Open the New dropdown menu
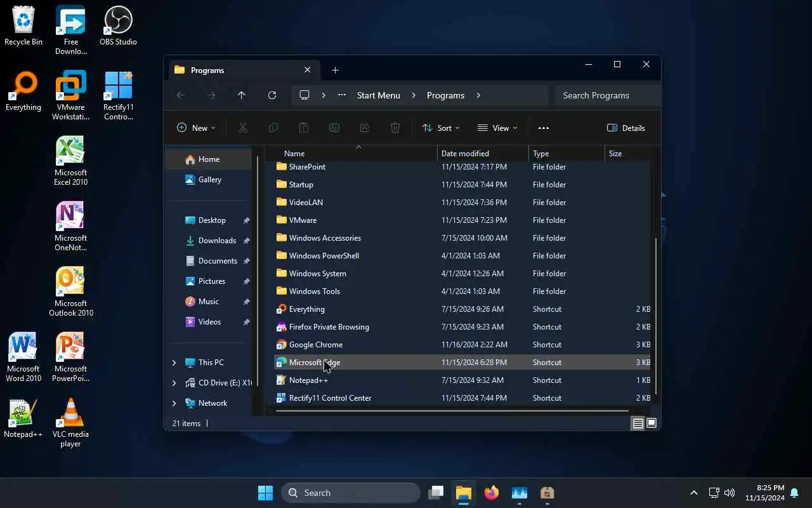The width and height of the screenshot is (812, 508). click(196, 128)
